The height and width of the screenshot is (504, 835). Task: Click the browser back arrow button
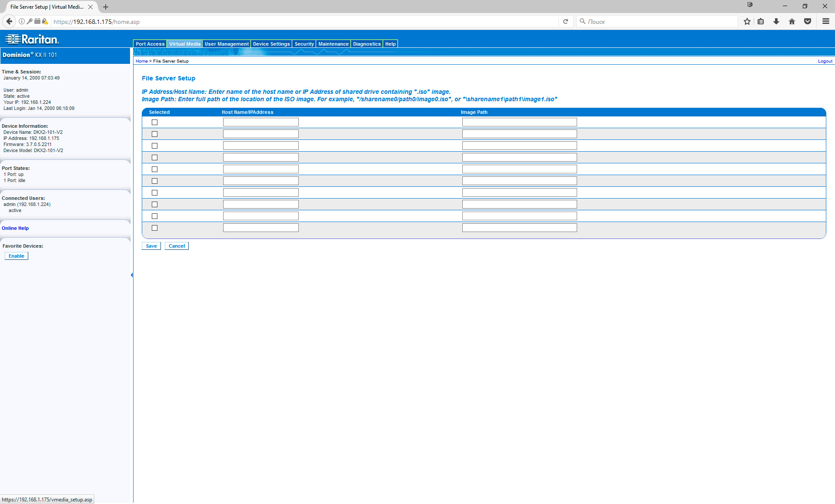click(x=9, y=21)
